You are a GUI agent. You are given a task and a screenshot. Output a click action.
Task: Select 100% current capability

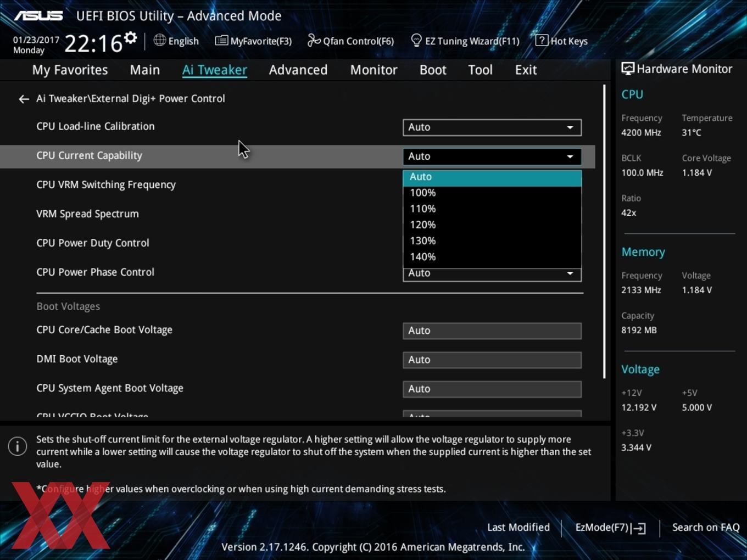[x=492, y=193]
